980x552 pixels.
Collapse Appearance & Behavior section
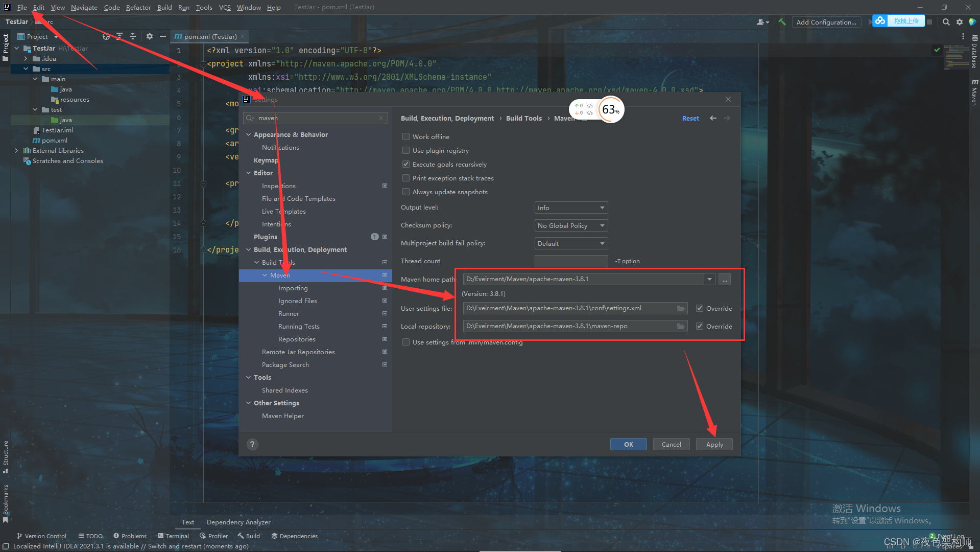pos(249,134)
